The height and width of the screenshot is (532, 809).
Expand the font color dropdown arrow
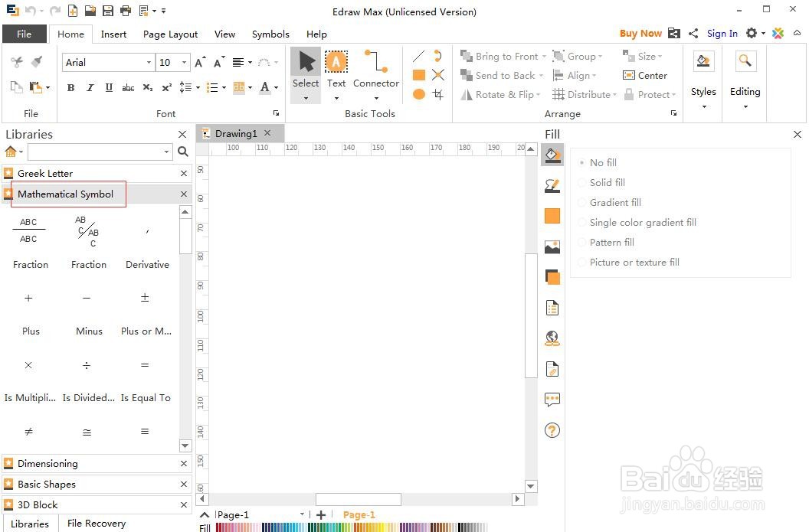coord(276,87)
